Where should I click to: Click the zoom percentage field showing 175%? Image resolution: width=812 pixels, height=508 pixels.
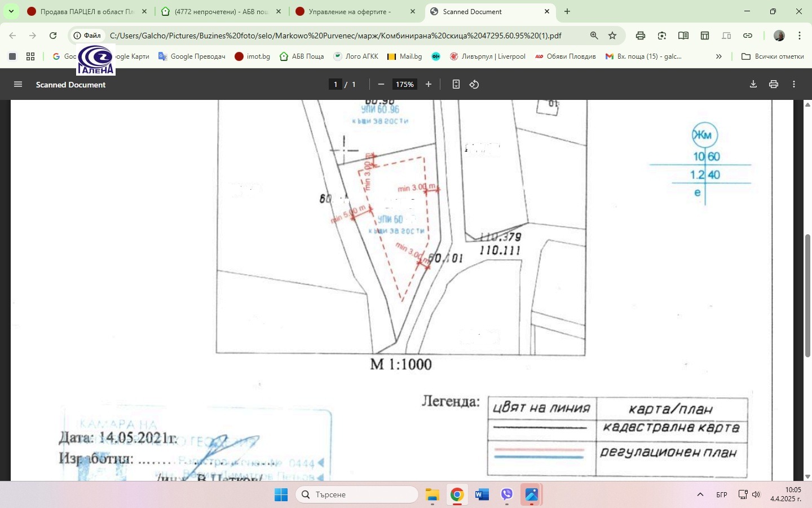[404, 85]
